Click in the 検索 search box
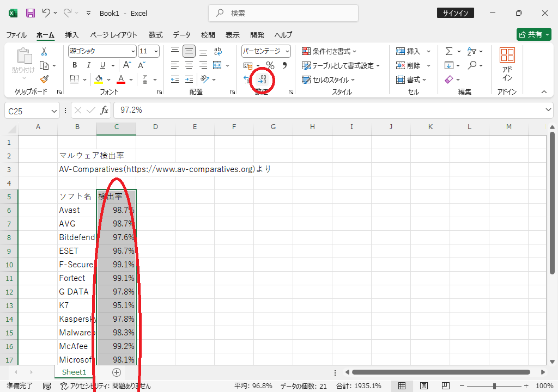 point(283,13)
